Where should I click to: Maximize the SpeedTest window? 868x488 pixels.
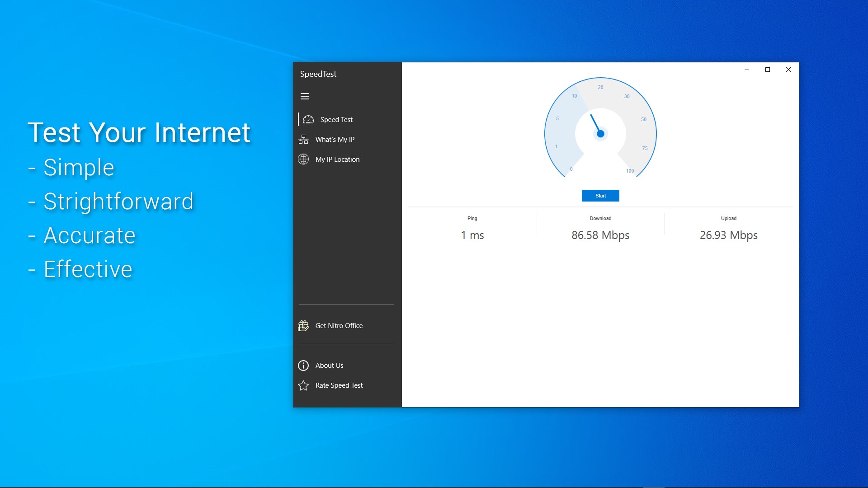tap(767, 70)
